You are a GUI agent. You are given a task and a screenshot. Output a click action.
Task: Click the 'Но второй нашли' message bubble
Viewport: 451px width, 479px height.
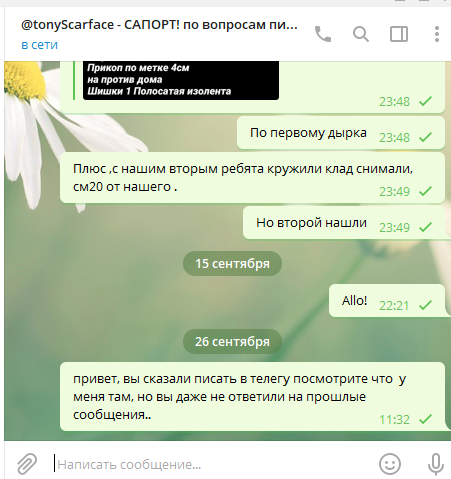[x=344, y=223]
